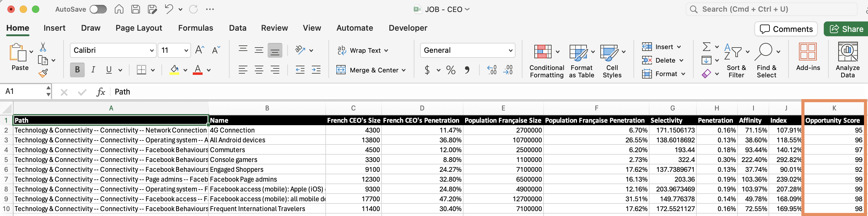Click the Select All corner of the sheet

click(x=6, y=108)
